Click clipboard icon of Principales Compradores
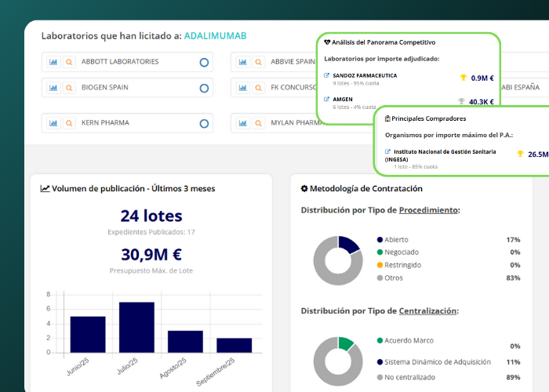The width and height of the screenshot is (549, 392). 387,118
